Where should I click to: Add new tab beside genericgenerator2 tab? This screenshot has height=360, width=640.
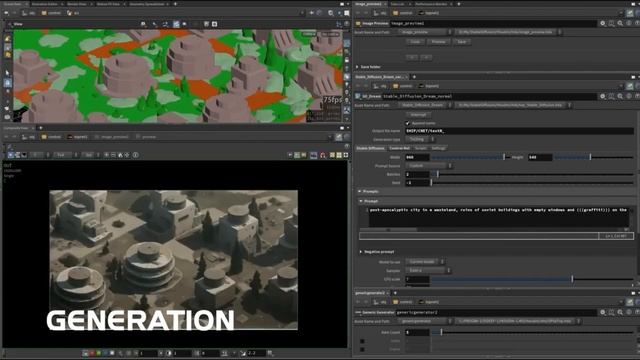coord(395,293)
